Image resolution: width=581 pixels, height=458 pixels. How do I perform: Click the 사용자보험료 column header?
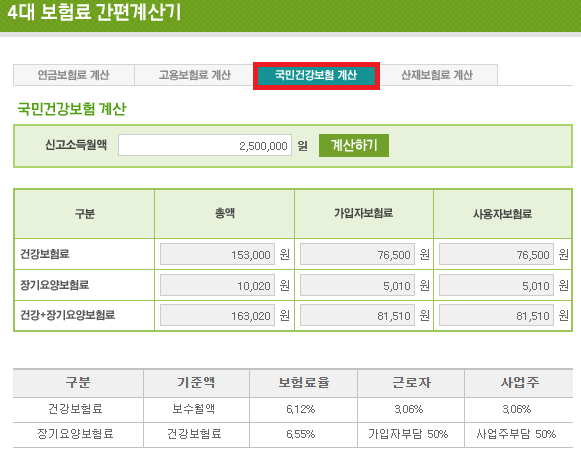tap(502, 213)
